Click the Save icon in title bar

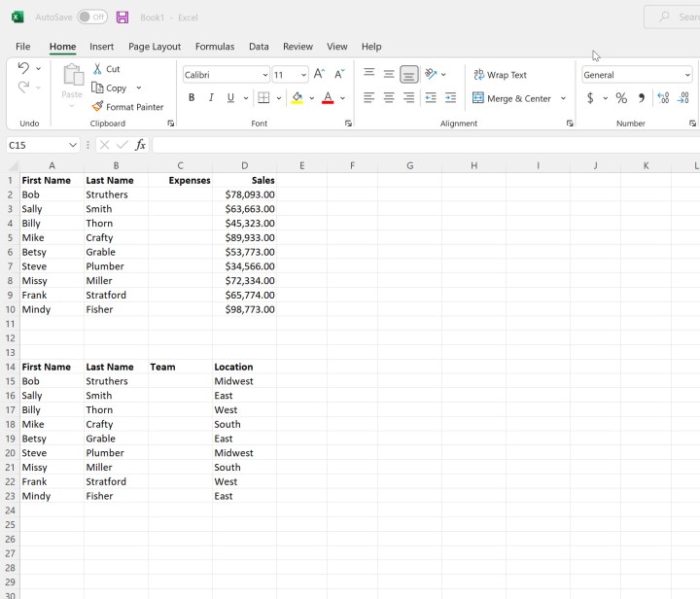tap(122, 18)
